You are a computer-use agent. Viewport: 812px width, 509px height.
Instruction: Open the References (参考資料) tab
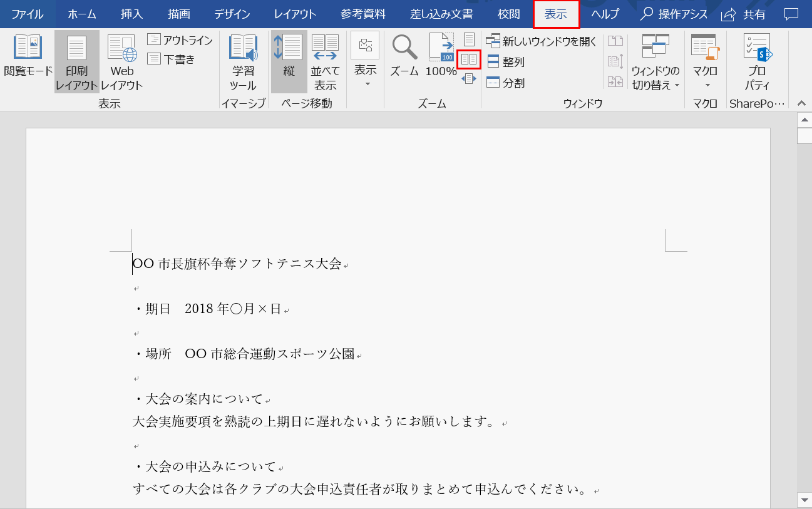tap(363, 14)
